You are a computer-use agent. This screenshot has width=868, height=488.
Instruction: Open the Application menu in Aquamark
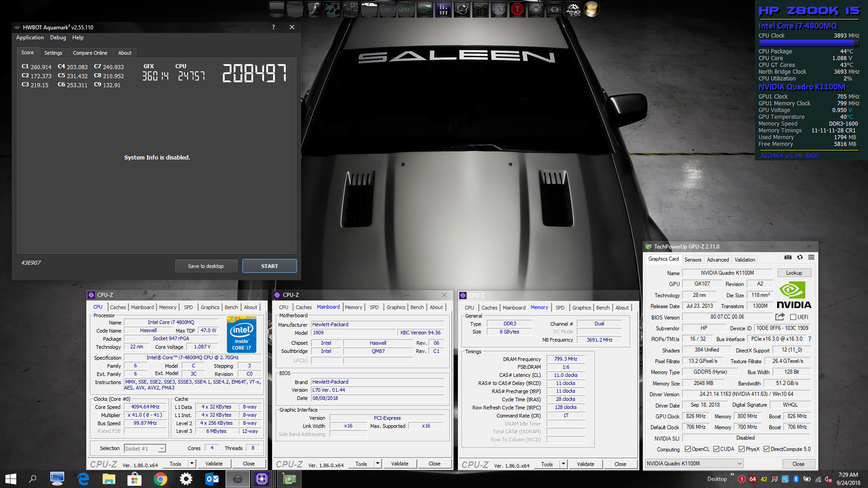point(30,38)
